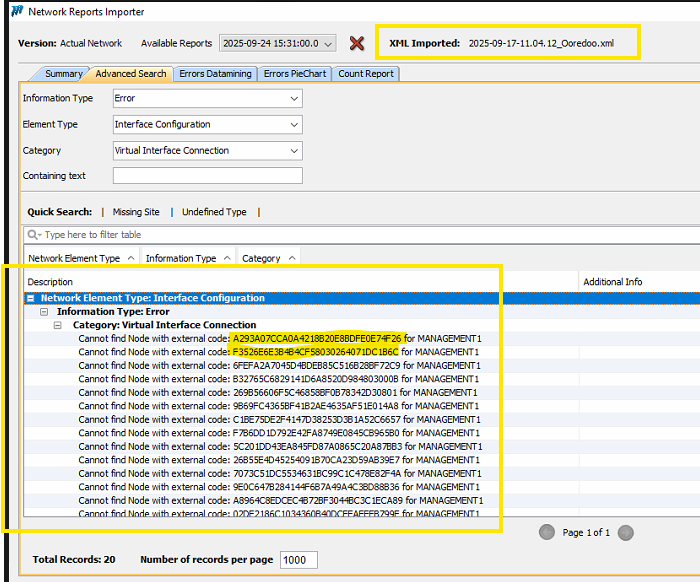The image size is (700, 582).
Task: Click the next page round button
Action: pos(625,532)
